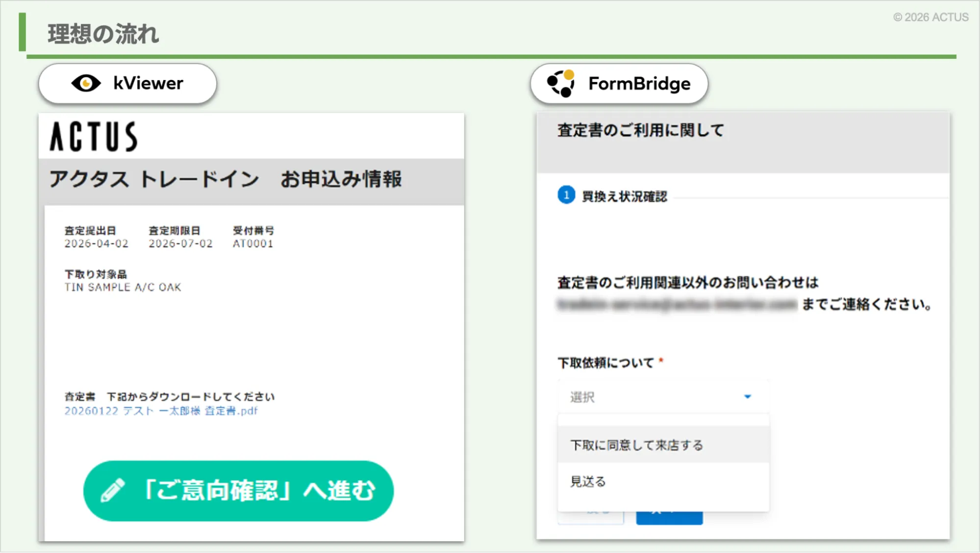
Task: Open the 選択 dropdown for 下取依頼について
Action: [x=663, y=396]
